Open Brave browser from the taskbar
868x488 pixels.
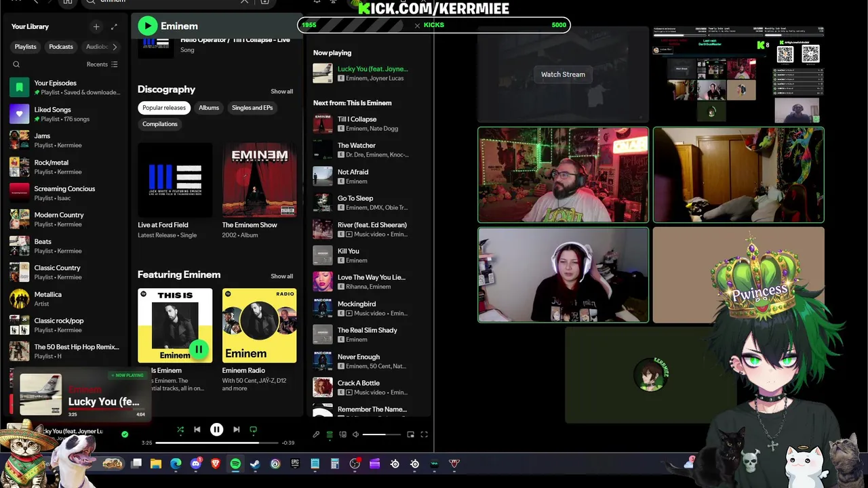(216, 464)
